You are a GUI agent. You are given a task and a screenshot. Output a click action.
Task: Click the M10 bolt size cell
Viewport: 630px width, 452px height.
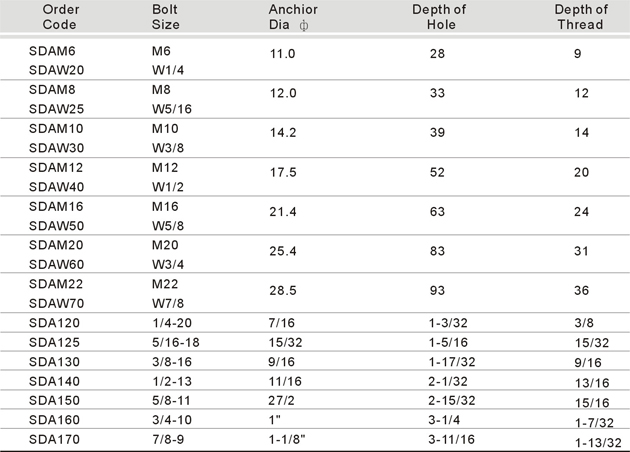(165, 129)
